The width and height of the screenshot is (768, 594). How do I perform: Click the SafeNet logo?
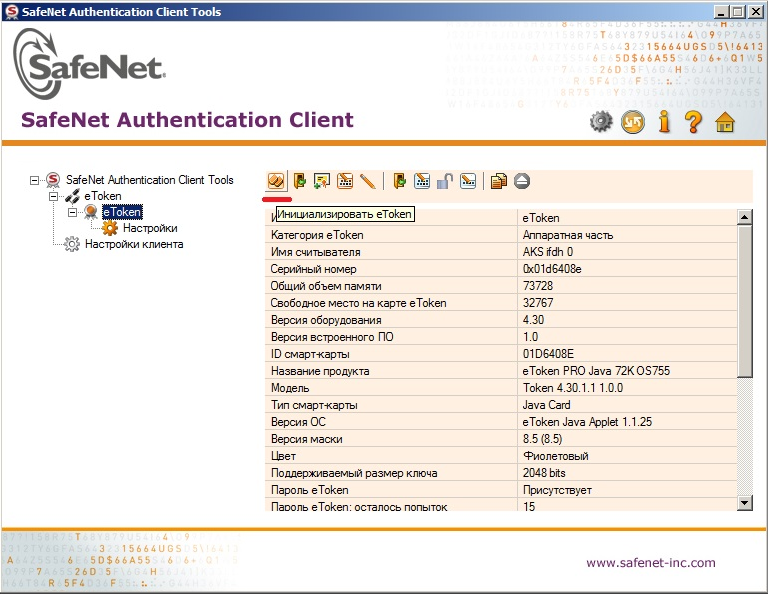coord(89,64)
